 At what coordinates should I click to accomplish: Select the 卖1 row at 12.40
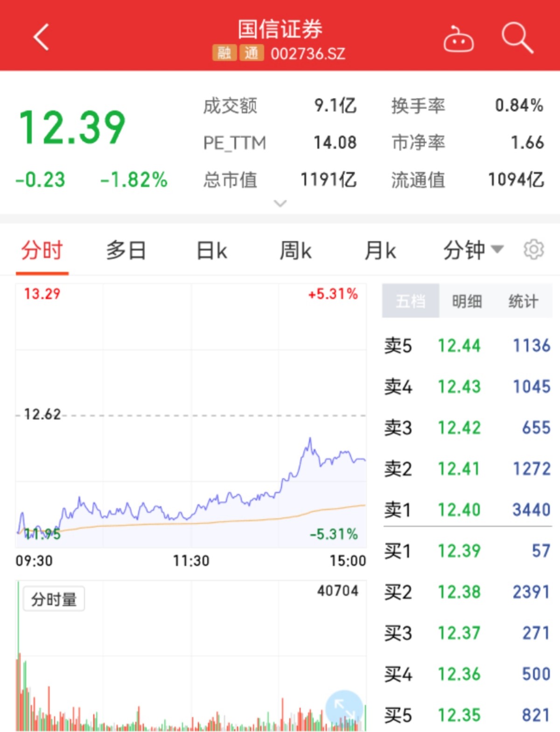pyautogui.click(x=467, y=510)
